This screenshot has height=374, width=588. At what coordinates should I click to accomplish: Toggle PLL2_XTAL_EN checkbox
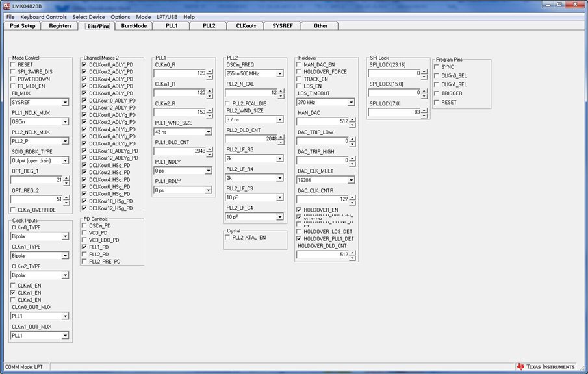pos(227,237)
